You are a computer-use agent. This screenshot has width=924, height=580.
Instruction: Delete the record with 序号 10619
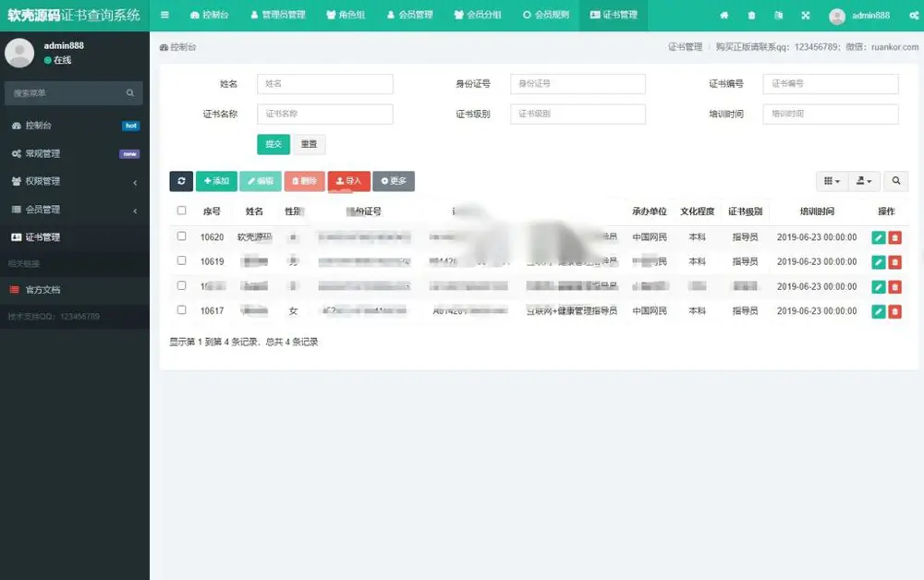click(894, 262)
